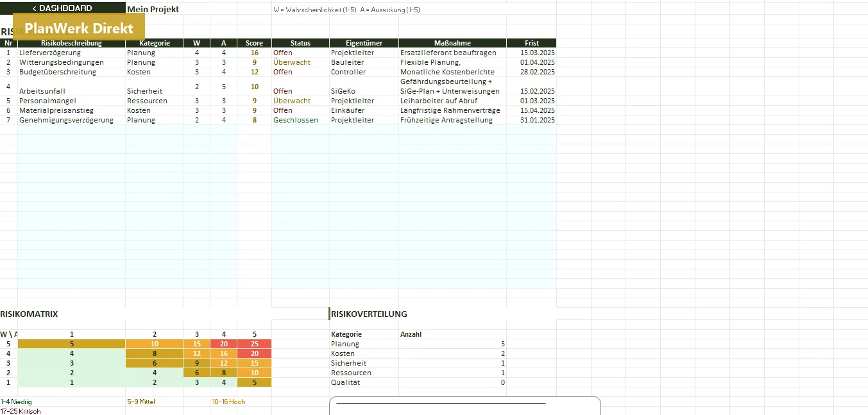The height and width of the screenshot is (415, 868).
Task: Go back via the DASHBOARD button
Action: point(62,8)
